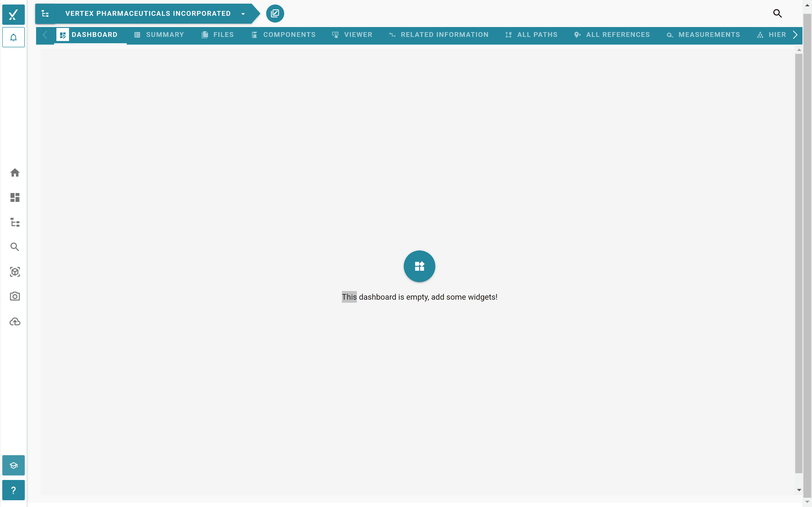
Task: Click the camera snapshot icon
Action: (x=14, y=296)
